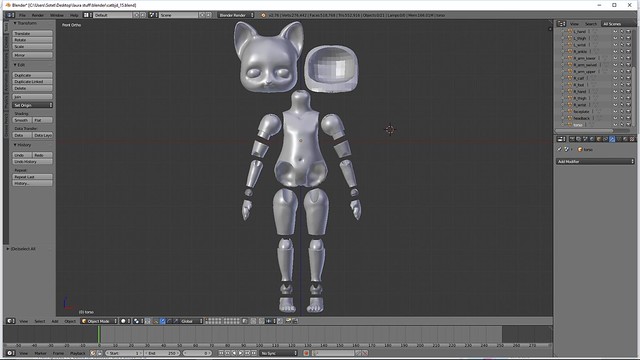
Task: Open the Set Origin dropdown
Action: (32, 105)
